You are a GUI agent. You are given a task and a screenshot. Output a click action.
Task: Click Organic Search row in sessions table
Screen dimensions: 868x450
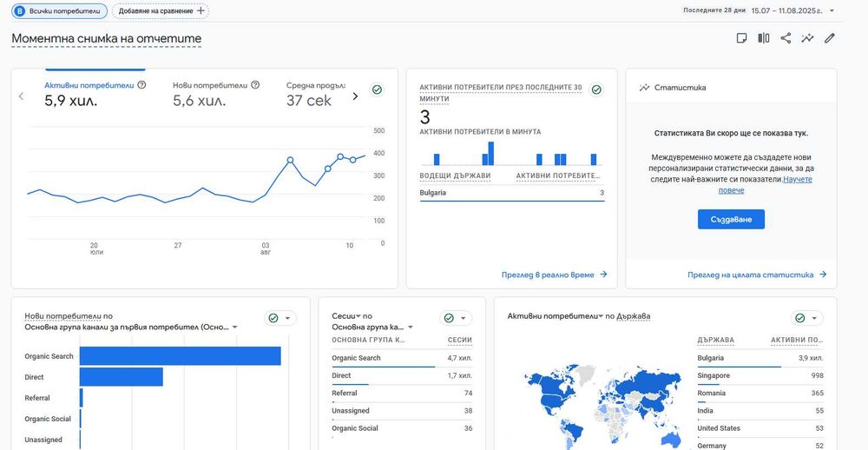tap(402, 358)
